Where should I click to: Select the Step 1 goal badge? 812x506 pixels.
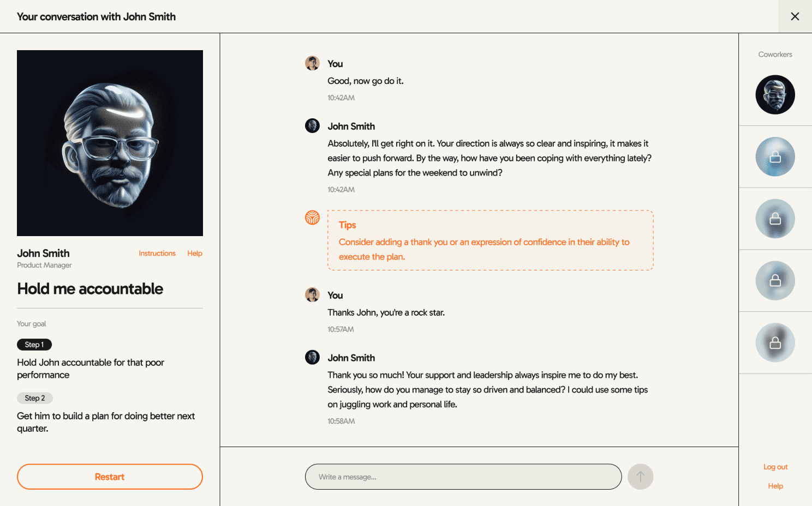pos(34,345)
